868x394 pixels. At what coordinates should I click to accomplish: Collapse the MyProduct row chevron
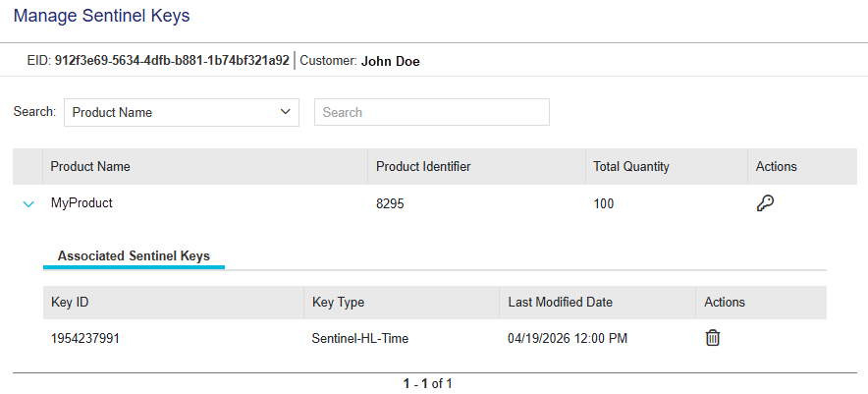pyautogui.click(x=27, y=204)
